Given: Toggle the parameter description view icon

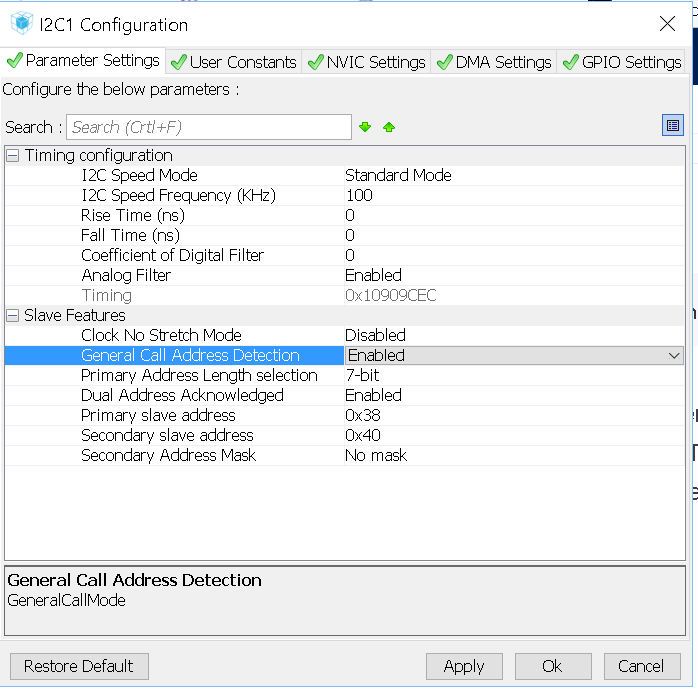Looking at the screenshot, I should tap(673, 126).
